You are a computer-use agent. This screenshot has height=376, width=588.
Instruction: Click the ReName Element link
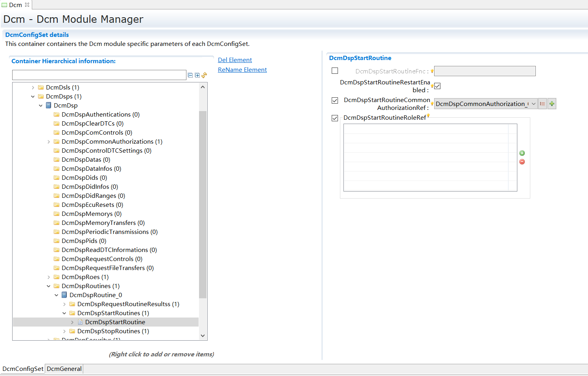click(x=242, y=70)
